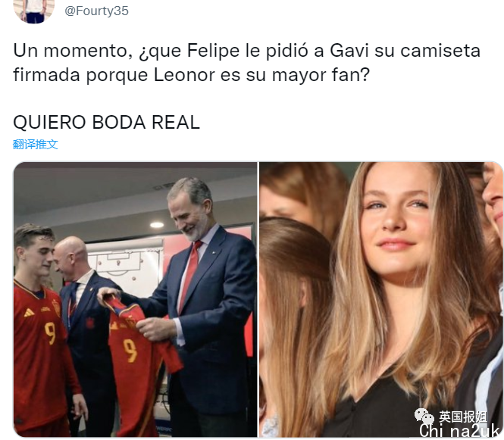
Task: Click the number 9 on the held jersey
Action: (130, 351)
